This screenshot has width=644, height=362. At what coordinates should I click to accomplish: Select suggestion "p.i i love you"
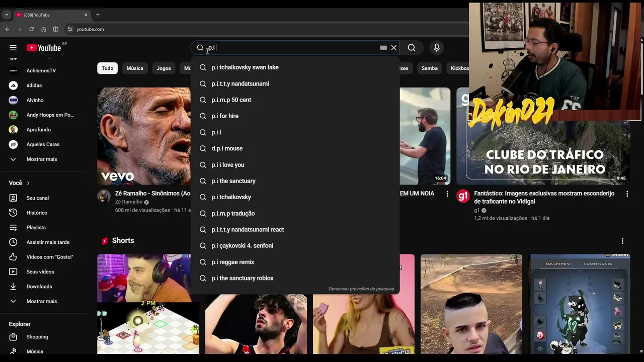295,164
